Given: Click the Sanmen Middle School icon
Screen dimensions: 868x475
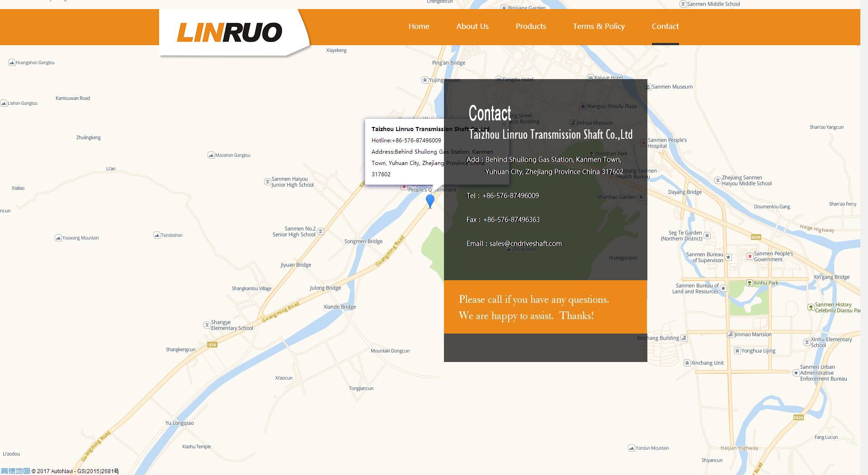Looking at the screenshot, I should (x=683, y=4).
